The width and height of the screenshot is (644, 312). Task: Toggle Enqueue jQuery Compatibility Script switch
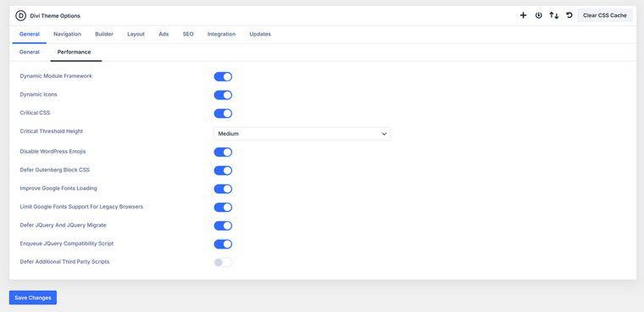(223, 244)
